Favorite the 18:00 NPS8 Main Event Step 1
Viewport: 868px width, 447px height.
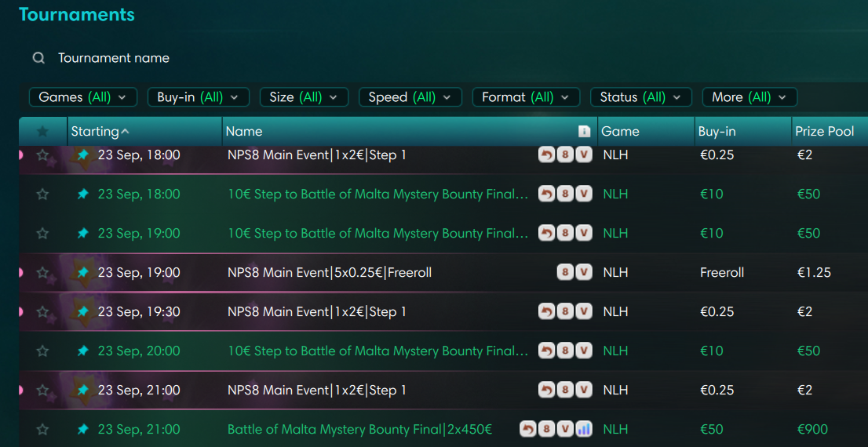(x=42, y=155)
